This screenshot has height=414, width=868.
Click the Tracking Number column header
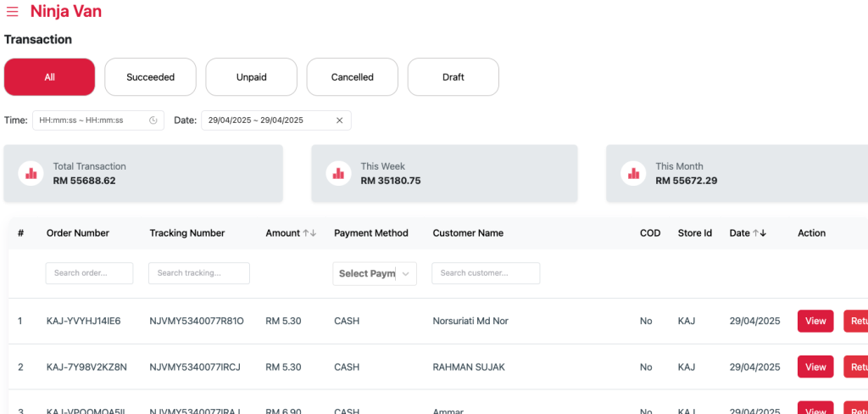click(187, 233)
